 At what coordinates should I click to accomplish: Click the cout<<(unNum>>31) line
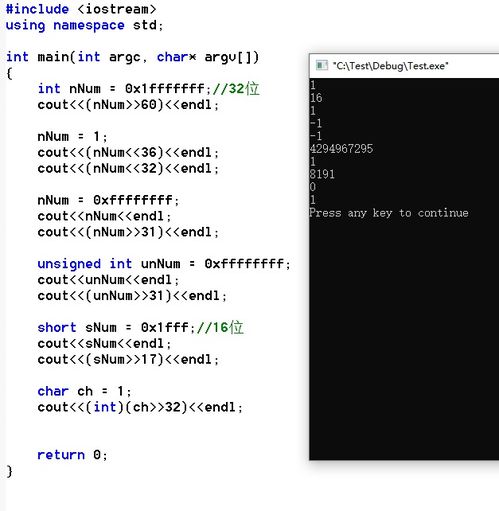[x=132, y=296]
